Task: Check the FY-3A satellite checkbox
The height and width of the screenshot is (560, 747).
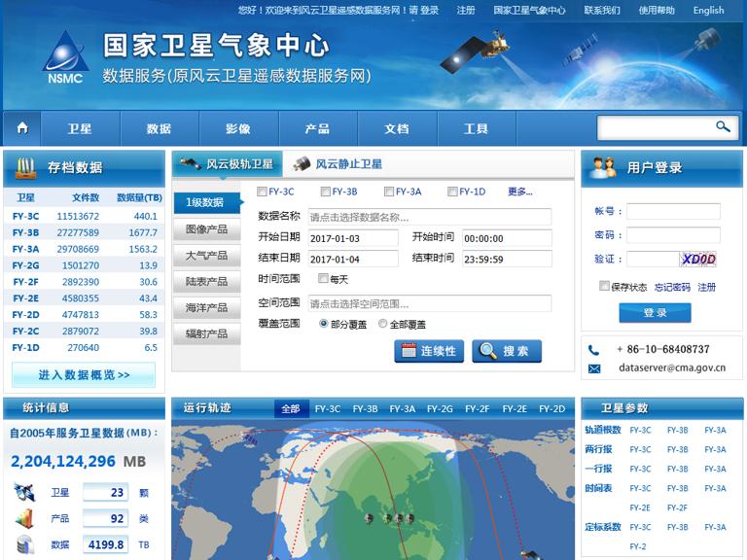Action: pyautogui.click(x=389, y=192)
